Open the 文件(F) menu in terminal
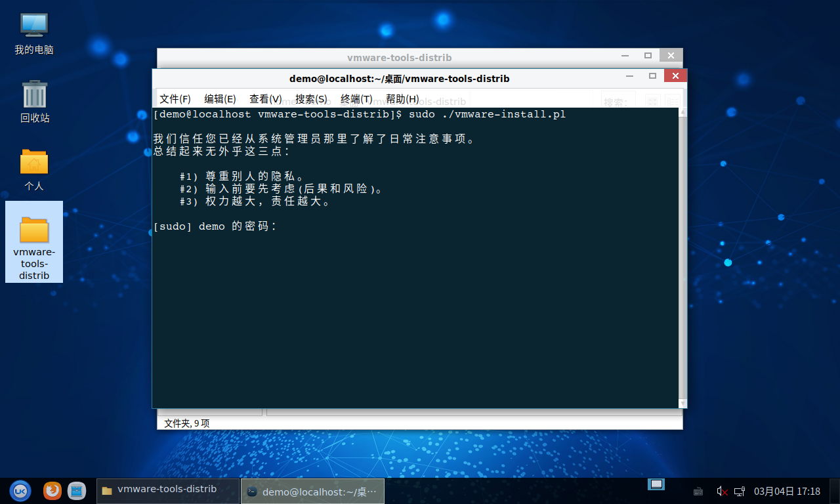This screenshot has height=504, width=840. 175,99
